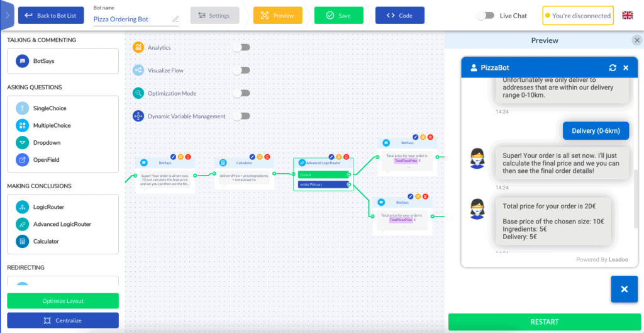Restart the chat preview
The image size is (644, 333).
(x=544, y=322)
